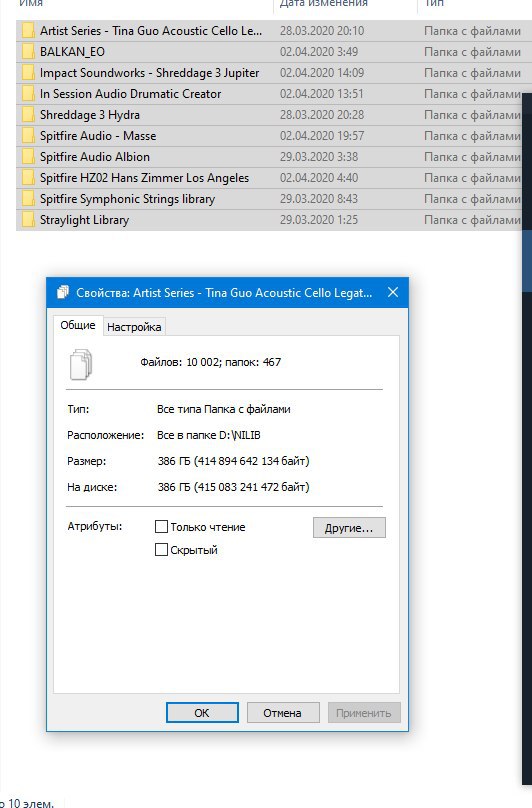532x808 pixels.
Task: Select In Session Audio Drumatic Creator name
Action: (130, 94)
